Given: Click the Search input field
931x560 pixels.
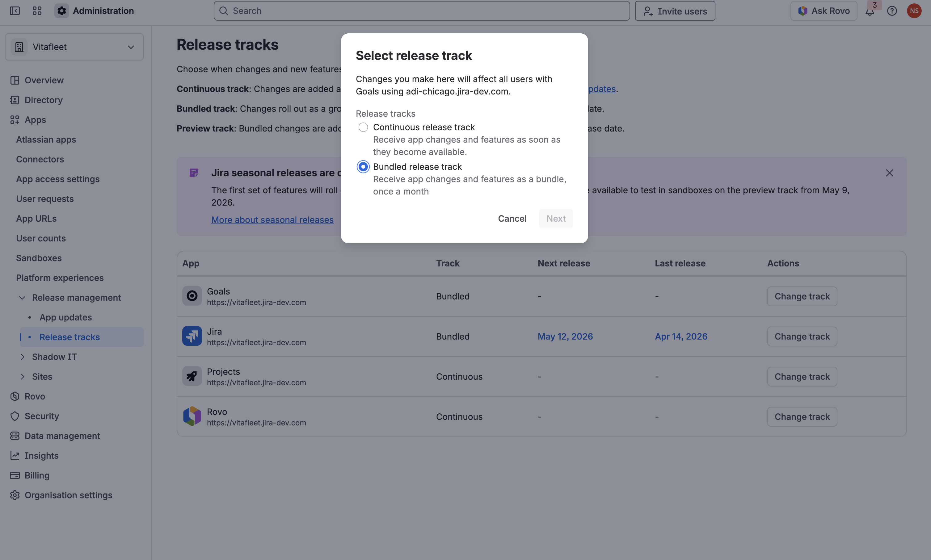Looking at the screenshot, I should 421,11.
